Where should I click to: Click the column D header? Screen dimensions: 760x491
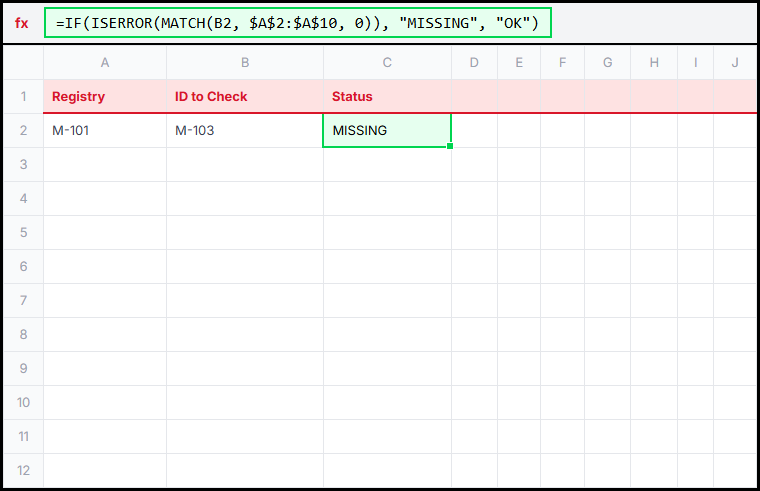474,63
